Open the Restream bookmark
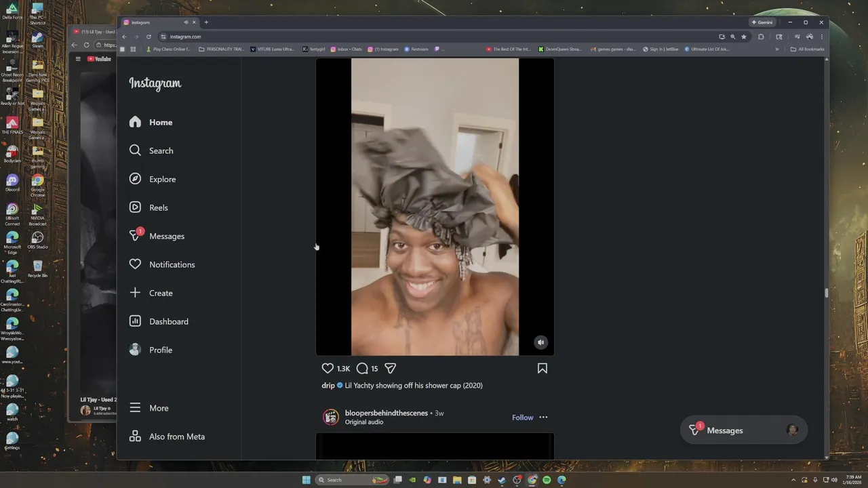Viewport: 868px width, 488px height. 416,49
